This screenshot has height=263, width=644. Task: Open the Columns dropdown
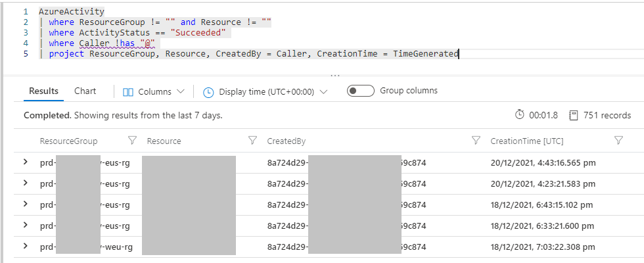pos(154,92)
